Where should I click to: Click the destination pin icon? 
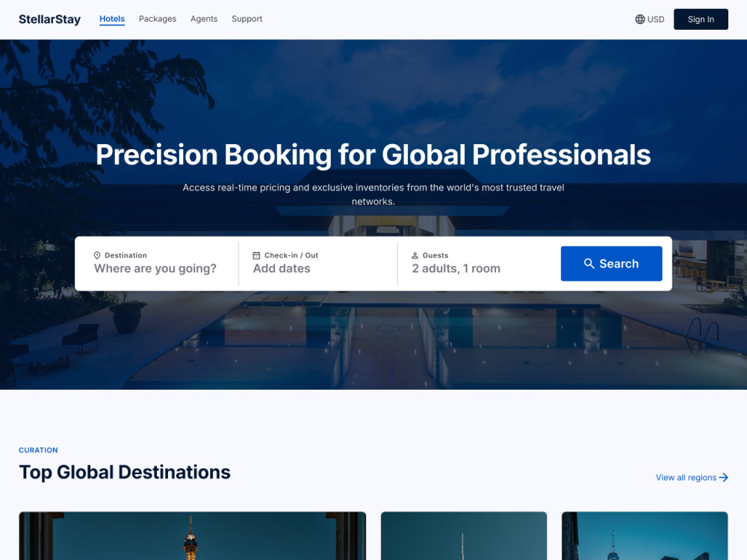[97, 255]
